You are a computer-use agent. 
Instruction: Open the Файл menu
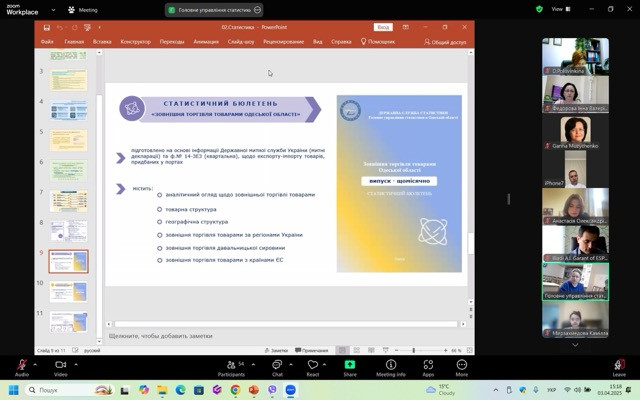tap(47, 42)
